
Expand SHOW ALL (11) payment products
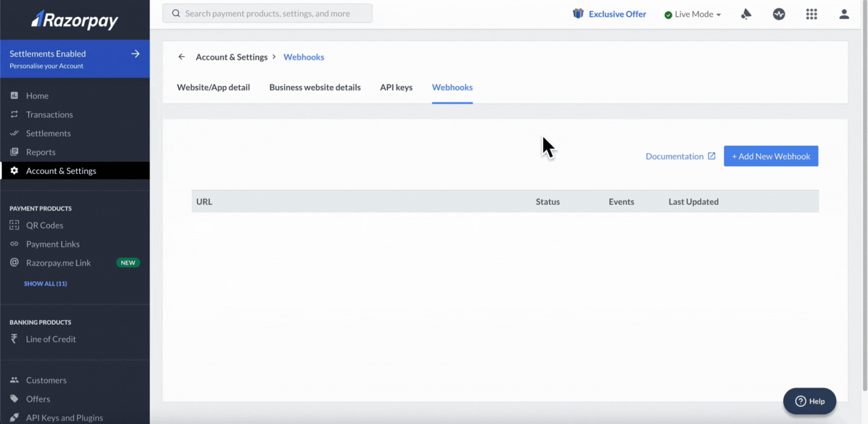[x=45, y=284]
